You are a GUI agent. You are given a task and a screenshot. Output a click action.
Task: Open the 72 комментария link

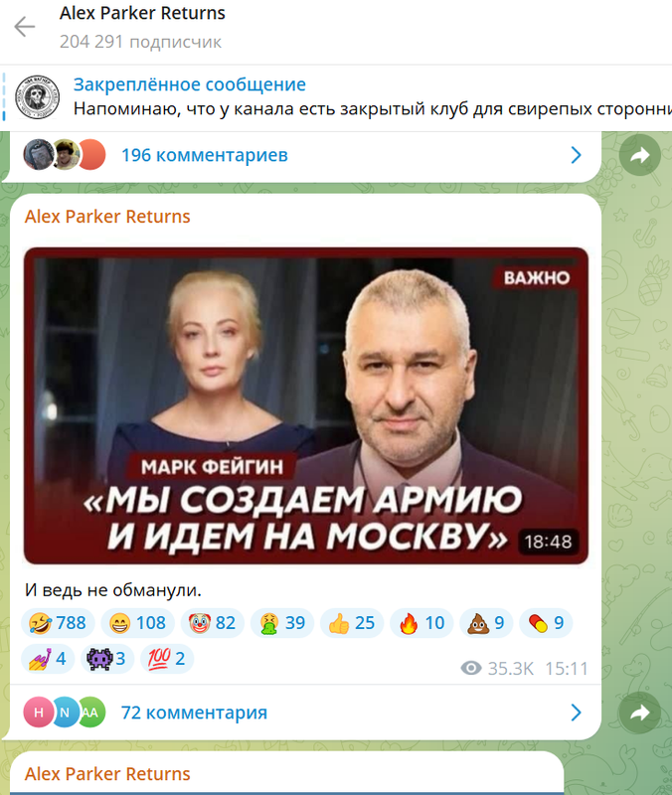pyautogui.click(x=194, y=713)
